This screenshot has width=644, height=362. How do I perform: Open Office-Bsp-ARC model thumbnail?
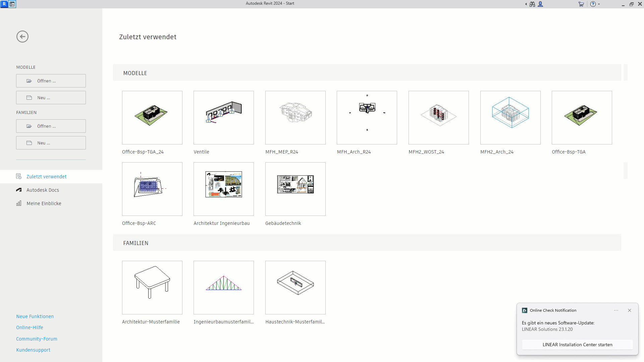[152, 189]
